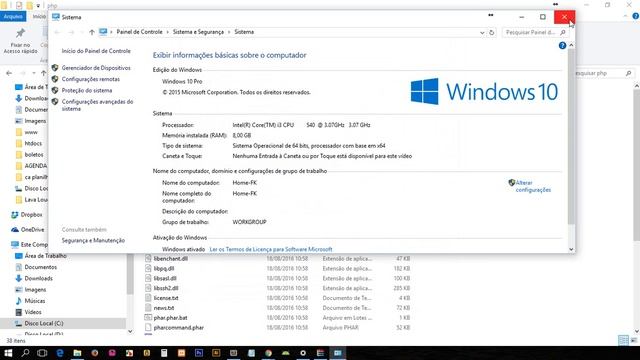The width and height of the screenshot is (640, 360).
Task: Click scroll down arrow in Explorer sidebar
Action: pyautogui.click(x=130, y=331)
